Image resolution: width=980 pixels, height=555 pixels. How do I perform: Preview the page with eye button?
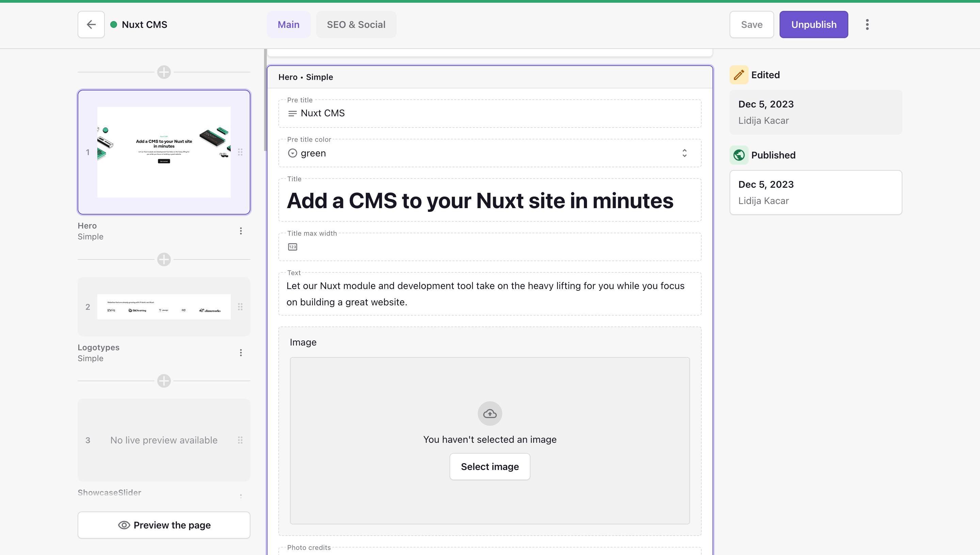tap(164, 525)
